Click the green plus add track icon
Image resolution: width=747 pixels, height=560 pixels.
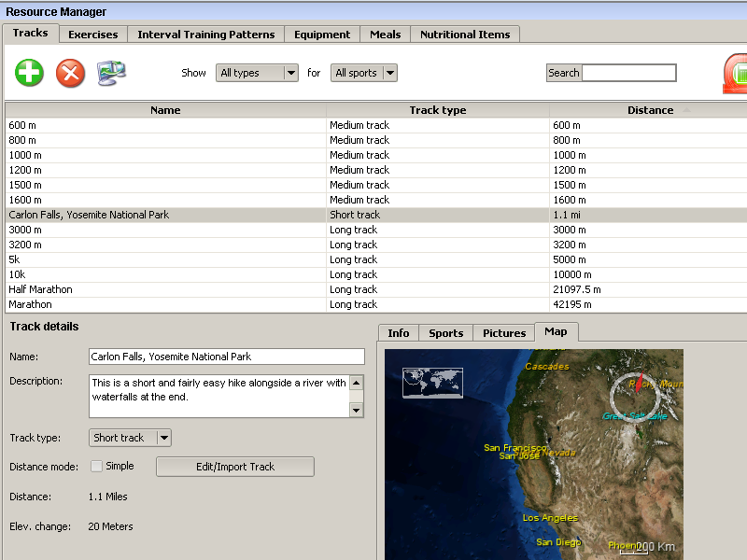30,73
